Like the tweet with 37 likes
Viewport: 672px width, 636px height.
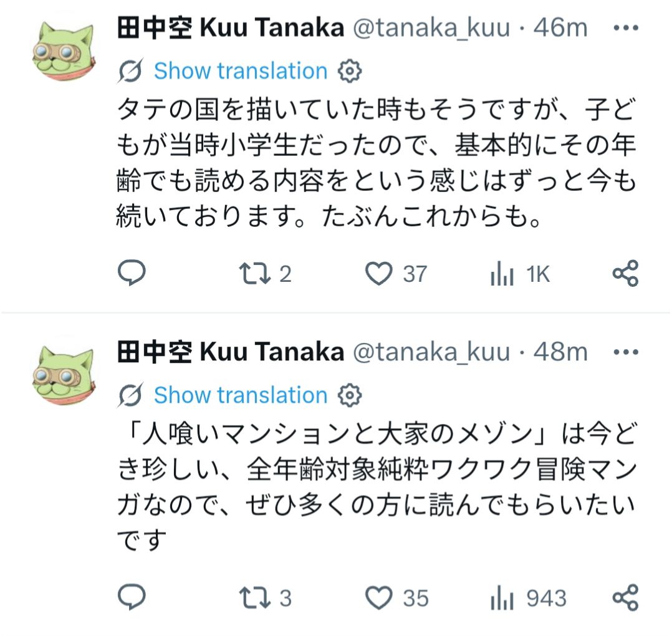point(396,274)
